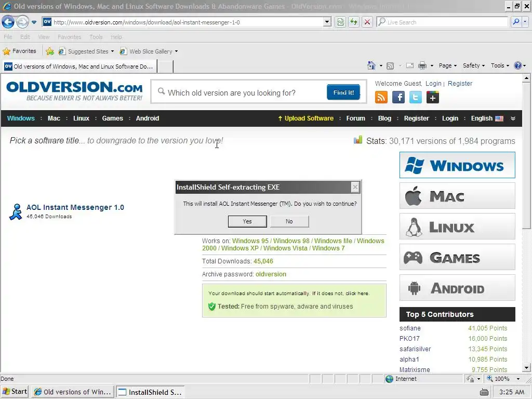Click the Add to Favorites Bar icon
The width and height of the screenshot is (532, 399).
click(50, 51)
